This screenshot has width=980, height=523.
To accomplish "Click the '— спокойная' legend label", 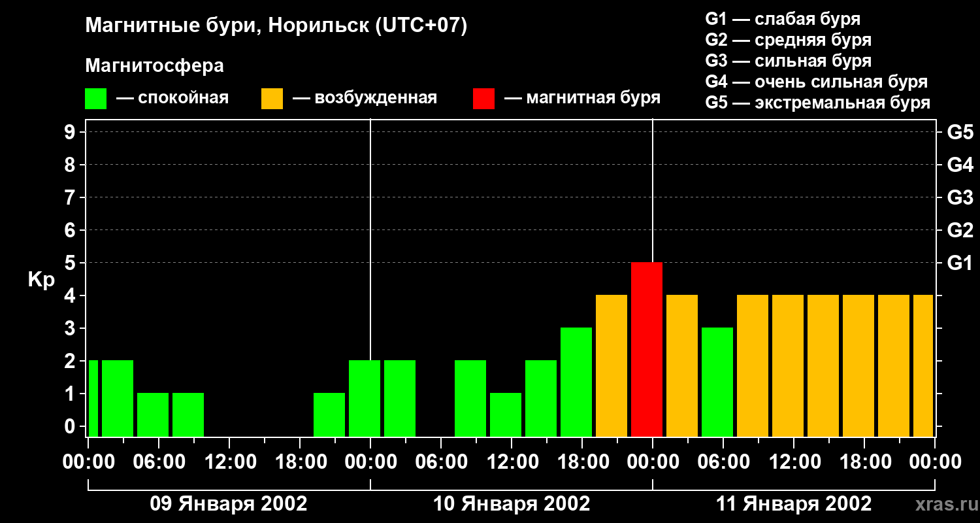I will coord(172,99).
